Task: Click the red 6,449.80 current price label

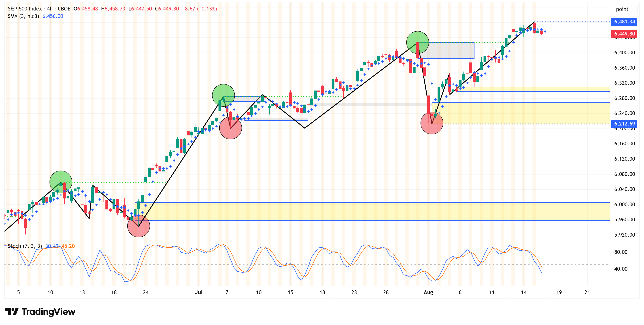Action: pos(624,34)
